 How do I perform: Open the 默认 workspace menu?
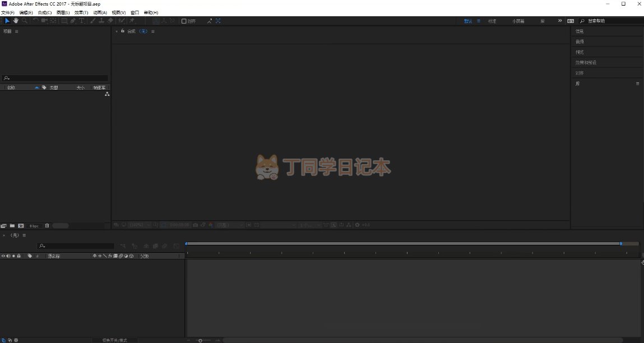(479, 21)
